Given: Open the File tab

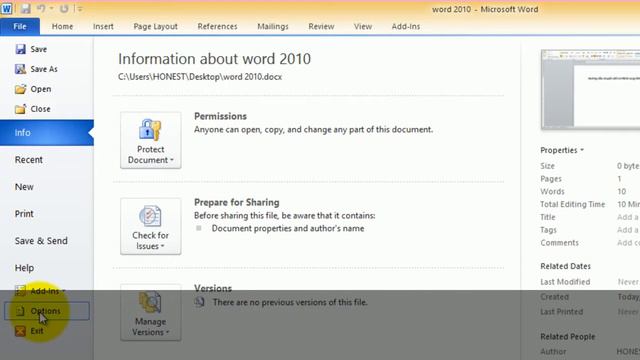Looking at the screenshot, I should coord(20,27).
